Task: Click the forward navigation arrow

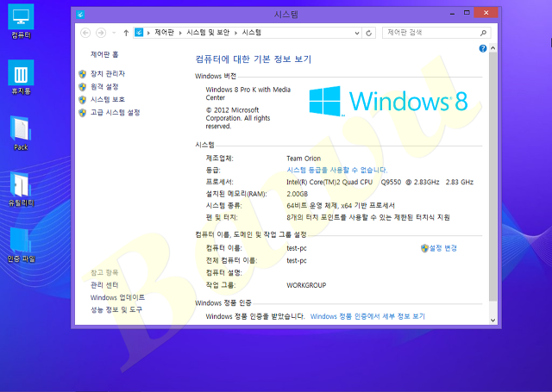Action: [x=101, y=33]
